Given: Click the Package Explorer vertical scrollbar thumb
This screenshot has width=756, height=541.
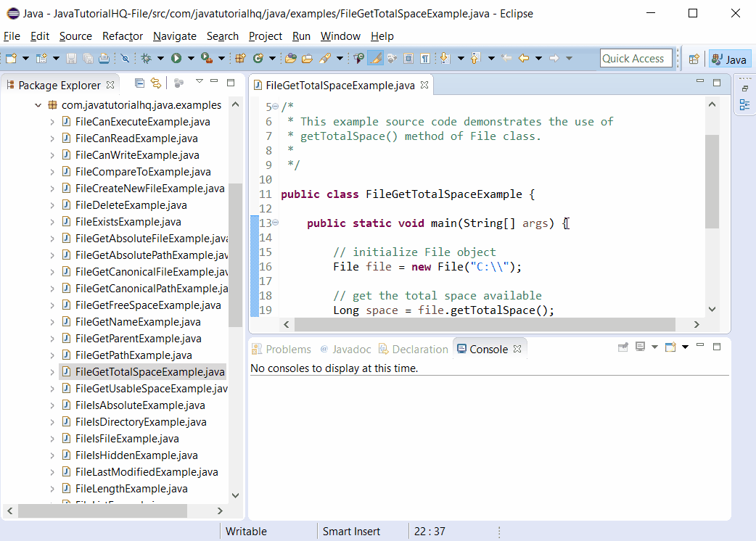Looking at the screenshot, I should tap(235, 255).
